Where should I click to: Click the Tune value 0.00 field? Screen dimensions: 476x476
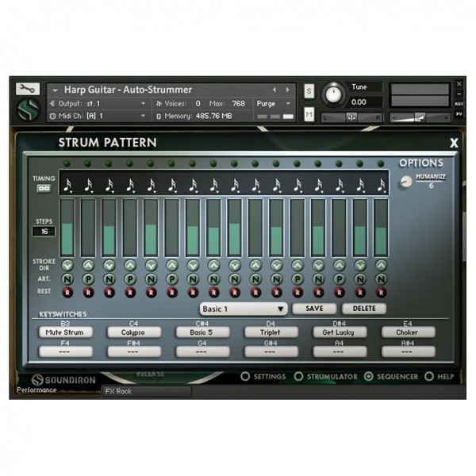click(x=364, y=102)
